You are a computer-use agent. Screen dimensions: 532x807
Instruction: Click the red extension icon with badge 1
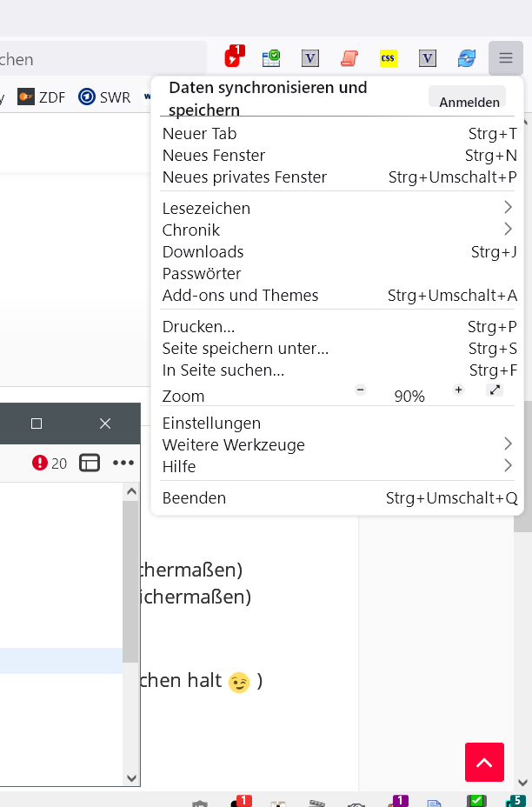click(x=234, y=58)
